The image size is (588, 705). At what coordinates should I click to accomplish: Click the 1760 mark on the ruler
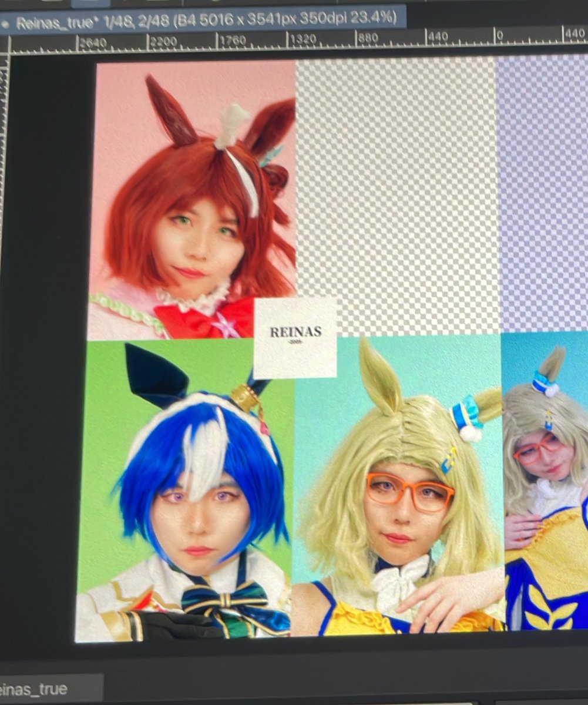click(233, 40)
